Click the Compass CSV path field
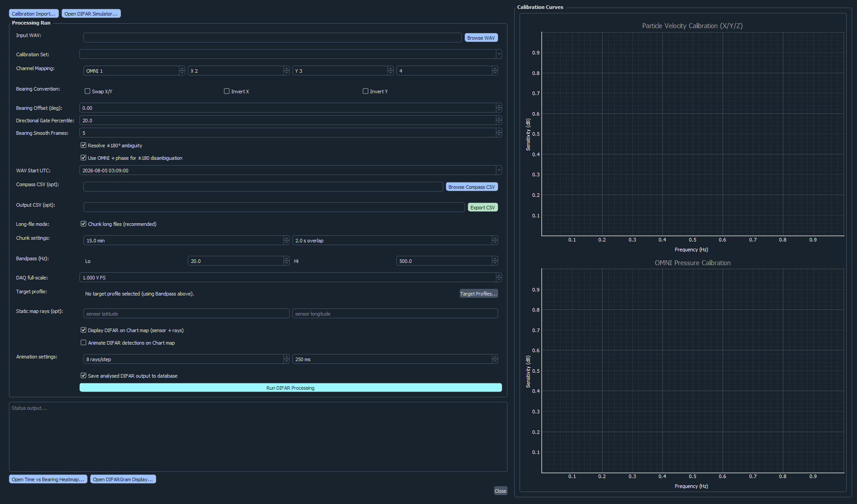This screenshot has height=504, width=857. [x=263, y=187]
